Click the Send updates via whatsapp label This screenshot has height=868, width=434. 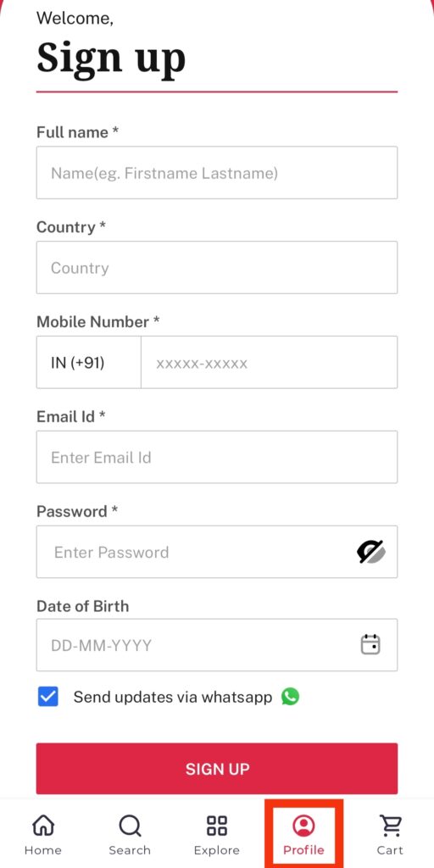pyautogui.click(x=173, y=697)
